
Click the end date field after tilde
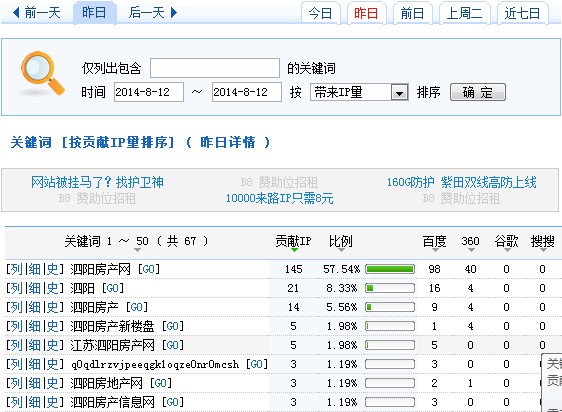click(x=247, y=92)
